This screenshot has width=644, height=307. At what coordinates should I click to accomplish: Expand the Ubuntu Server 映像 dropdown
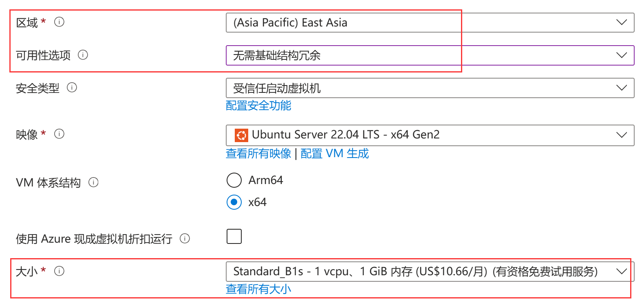click(430, 135)
